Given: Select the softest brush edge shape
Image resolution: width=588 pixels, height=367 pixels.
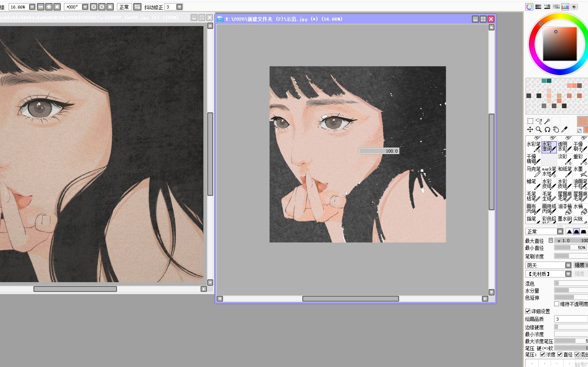Looking at the screenshot, I should [569, 232].
